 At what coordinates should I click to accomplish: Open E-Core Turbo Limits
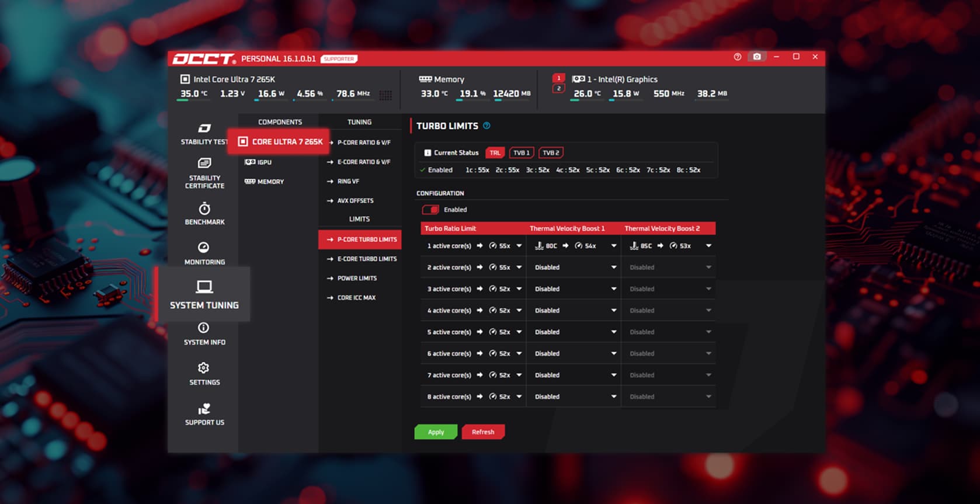pyautogui.click(x=362, y=259)
